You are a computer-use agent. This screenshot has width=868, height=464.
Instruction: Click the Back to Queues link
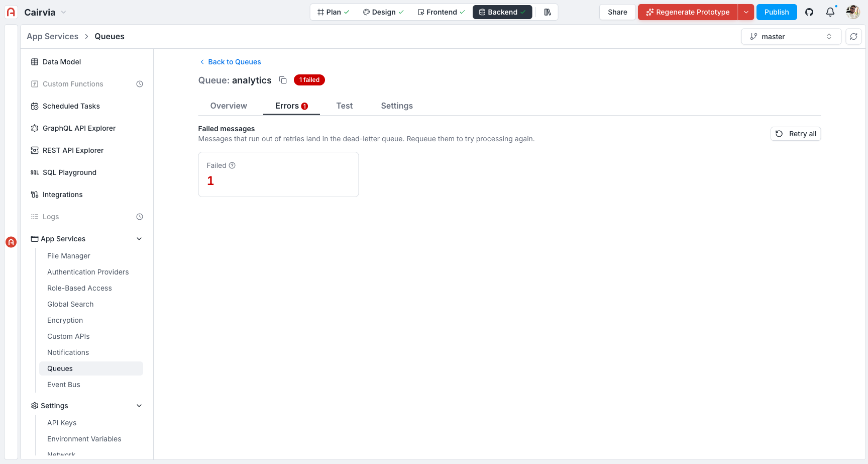click(x=230, y=62)
